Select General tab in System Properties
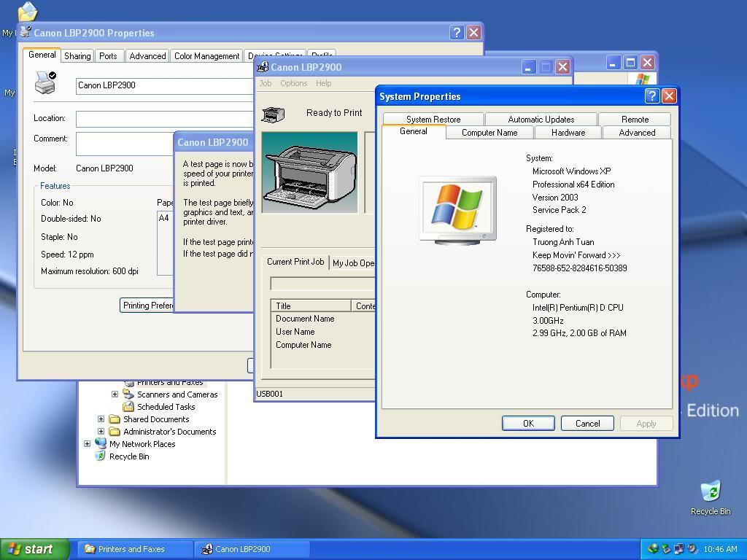Viewport: 747px width, 560px height. [413, 131]
